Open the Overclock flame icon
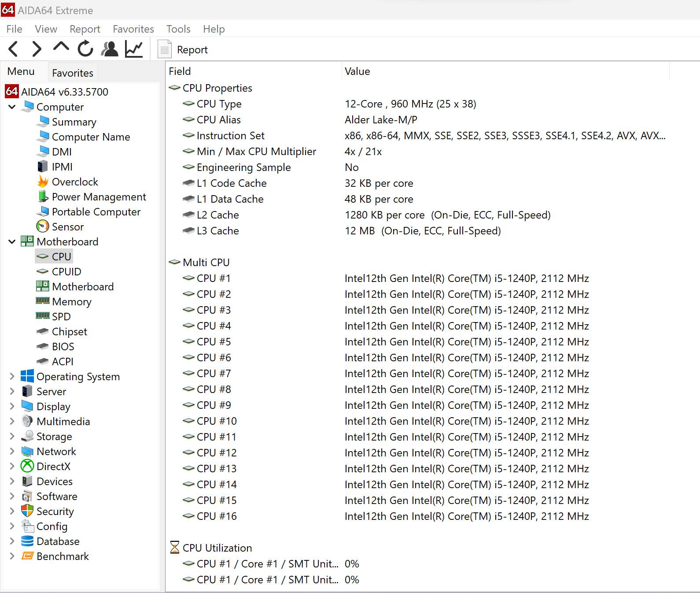The image size is (700, 593). (43, 181)
